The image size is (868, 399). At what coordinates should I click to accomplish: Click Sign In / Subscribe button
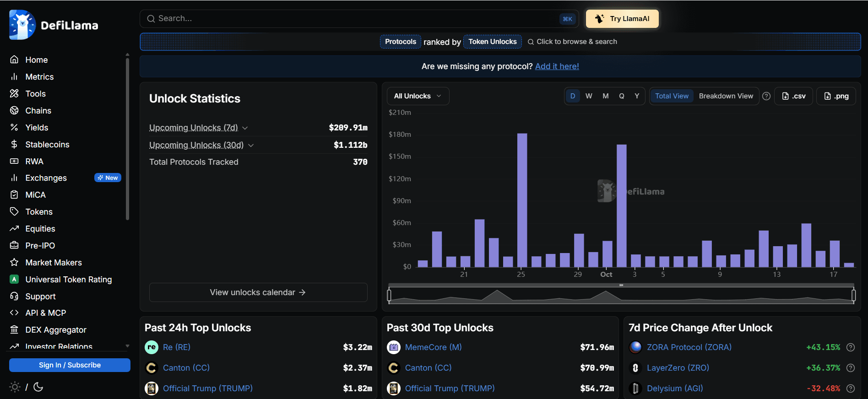(70, 365)
